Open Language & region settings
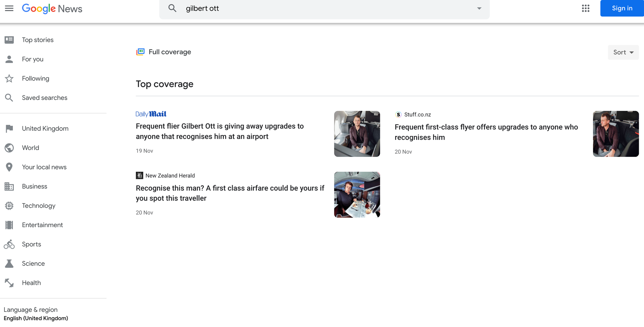Viewport: 644px width, 327px height. [x=31, y=310]
